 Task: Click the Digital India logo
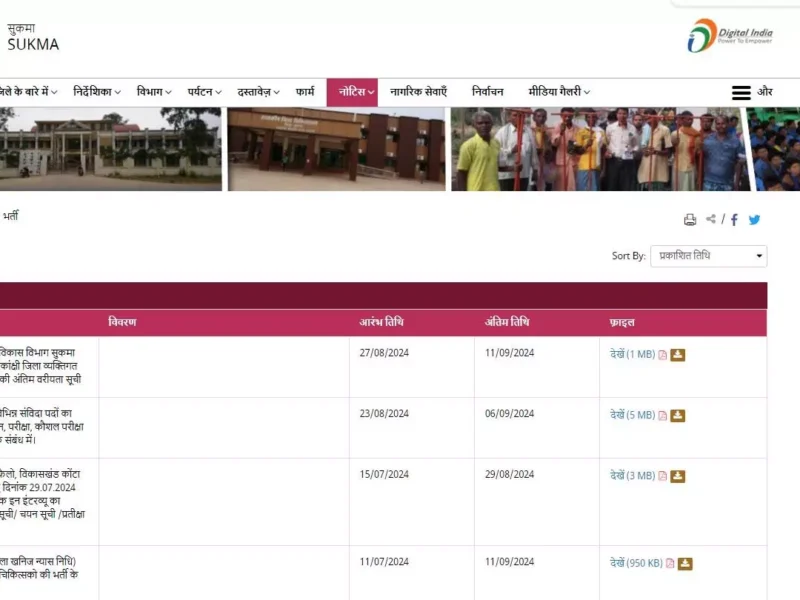click(x=730, y=35)
